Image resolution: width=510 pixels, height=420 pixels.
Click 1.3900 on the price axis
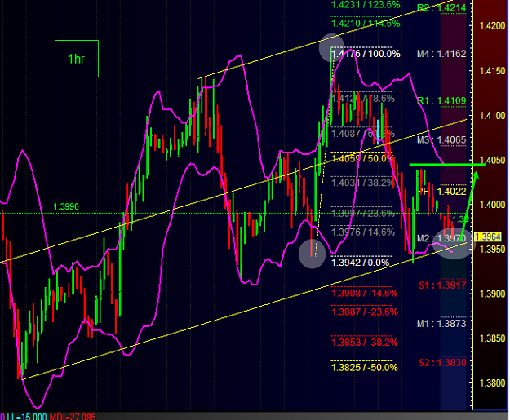pos(492,294)
